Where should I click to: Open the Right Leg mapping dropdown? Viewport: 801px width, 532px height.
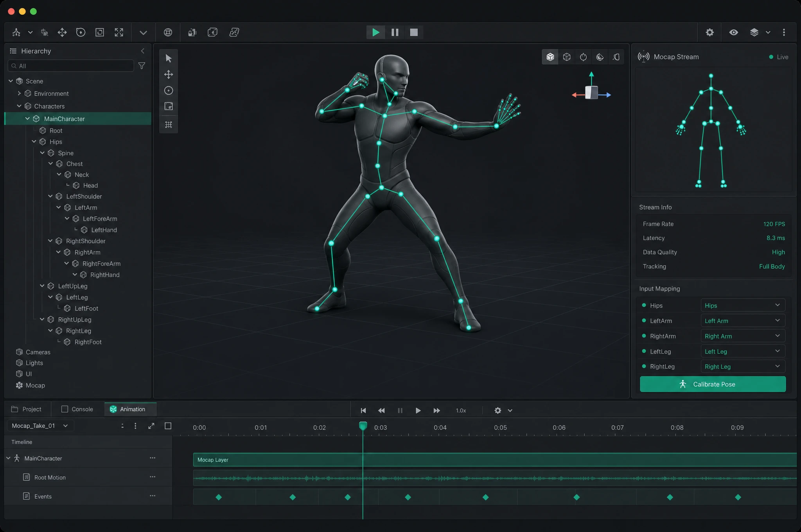click(x=743, y=366)
